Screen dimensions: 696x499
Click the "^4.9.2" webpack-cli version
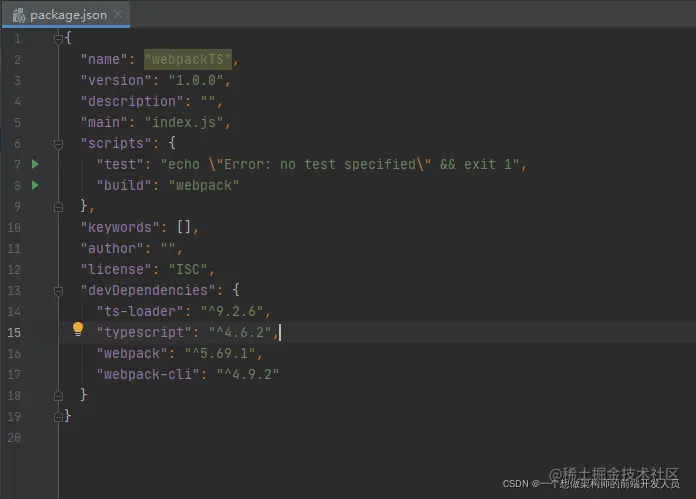[x=248, y=374]
